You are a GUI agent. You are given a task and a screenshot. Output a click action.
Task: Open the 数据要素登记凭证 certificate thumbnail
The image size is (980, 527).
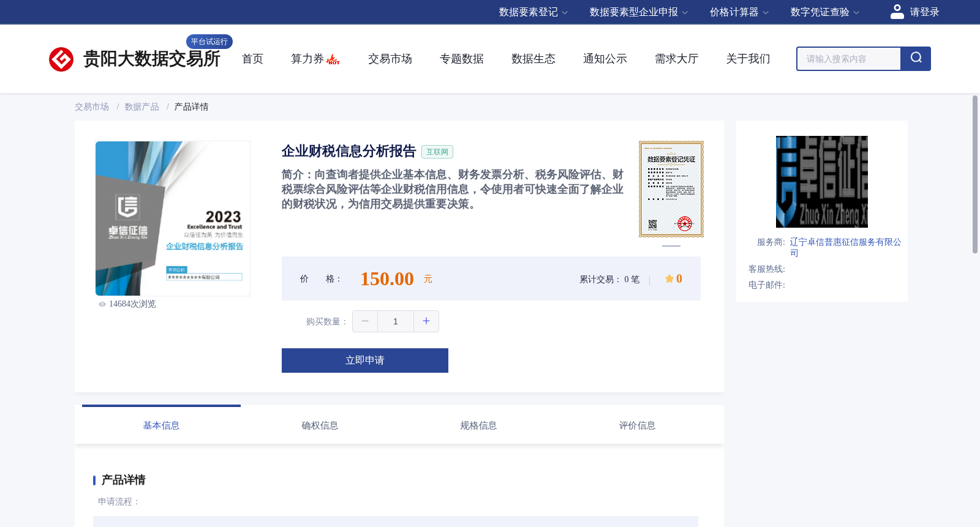(x=671, y=189)
